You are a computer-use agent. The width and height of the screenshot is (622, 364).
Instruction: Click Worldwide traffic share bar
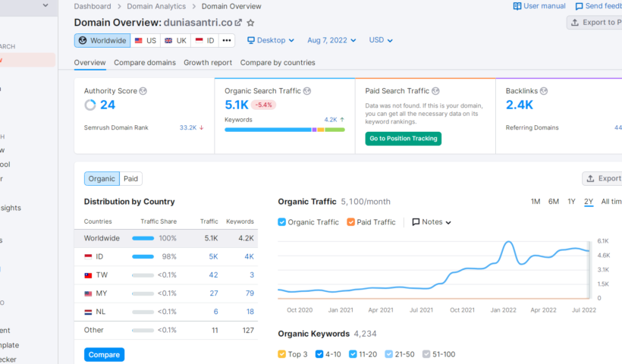[143, 238]
